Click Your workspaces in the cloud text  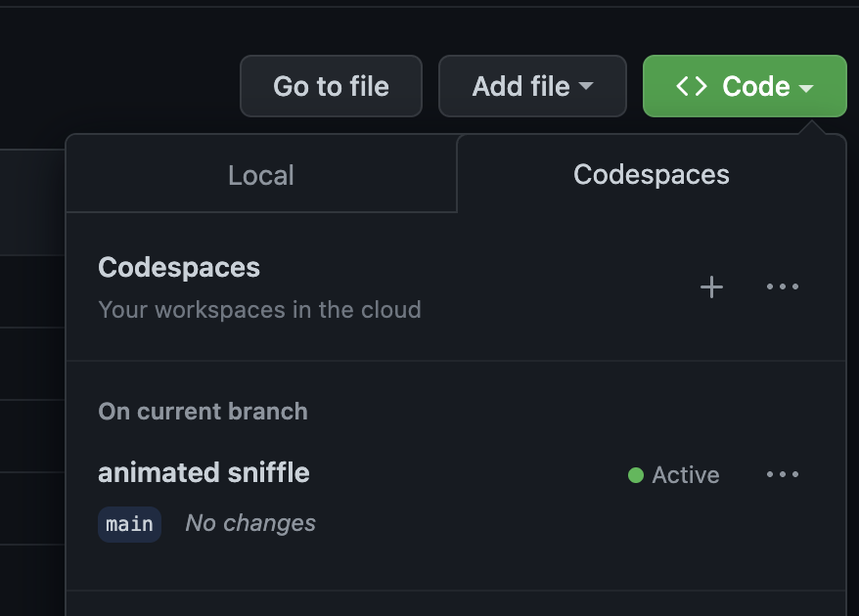pyautogui.click(x=259, y=310)
